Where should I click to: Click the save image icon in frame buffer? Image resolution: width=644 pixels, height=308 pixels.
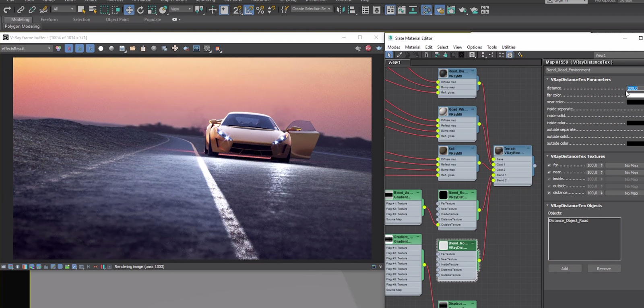coord(122,49)
